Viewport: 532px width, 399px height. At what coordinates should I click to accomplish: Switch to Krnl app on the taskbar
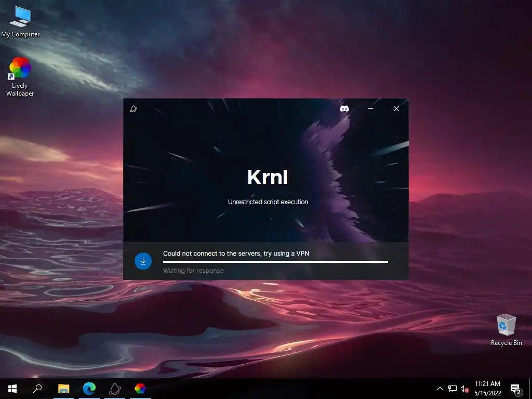coord(115,389)
